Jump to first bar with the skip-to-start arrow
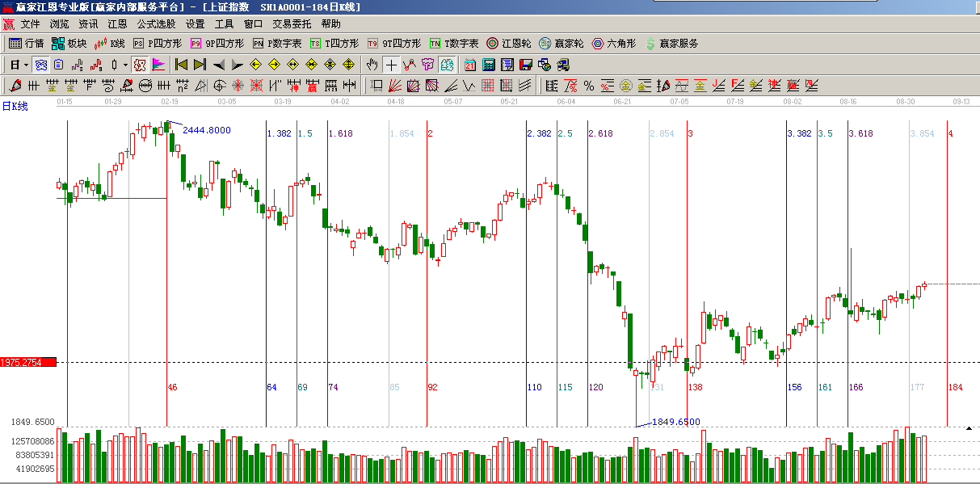Screen dimensions: 980x484 click(x=181, y=65)
